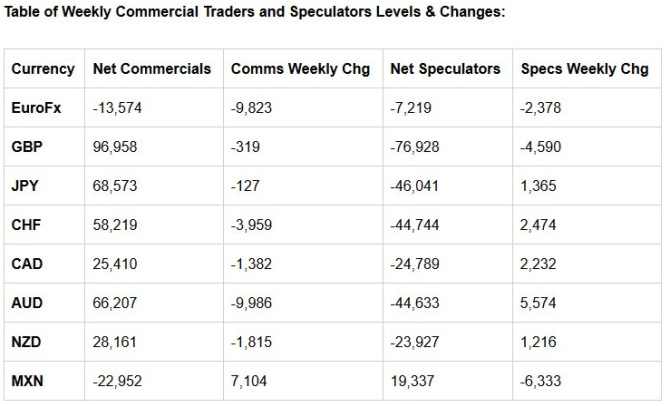Click the Specs Weekly Chg header

[x=584, y=69]
